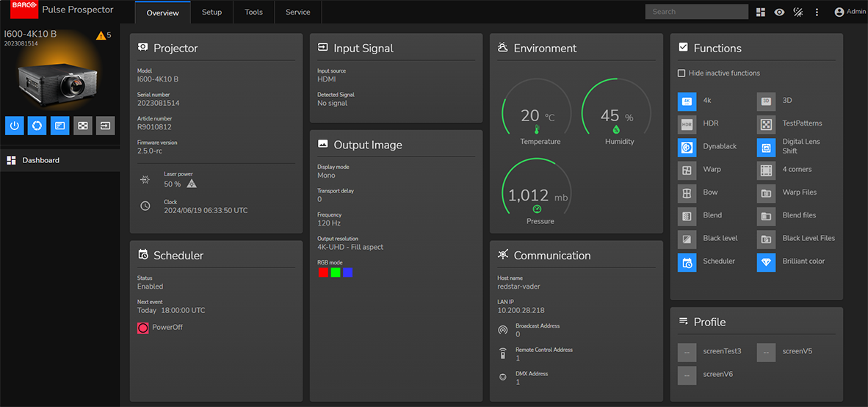The height and width of the screenshot is (407, 868).
Task: Open the dashboard layout icon in top bar
Action: [761, 12]
